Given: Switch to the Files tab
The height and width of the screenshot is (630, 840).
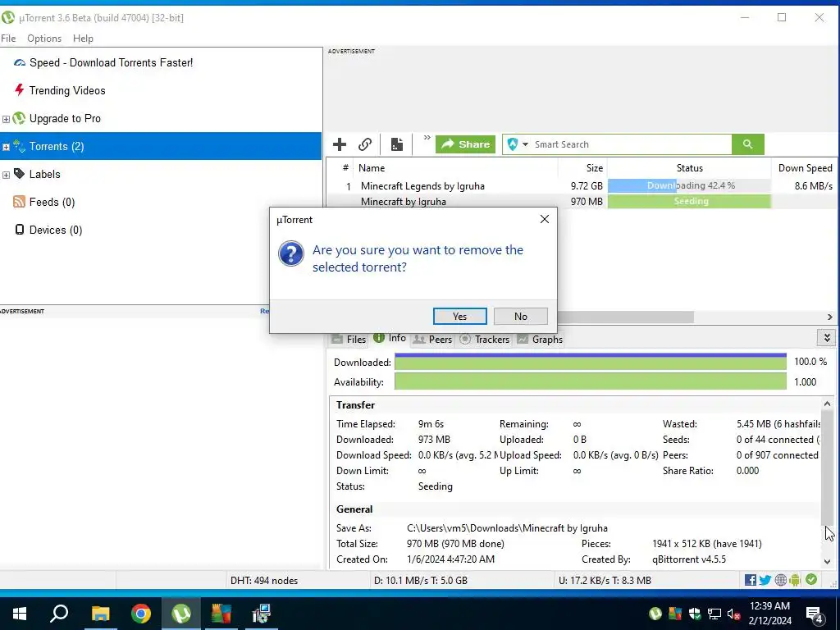Looking at the screenshot, I should click(349, 339).
